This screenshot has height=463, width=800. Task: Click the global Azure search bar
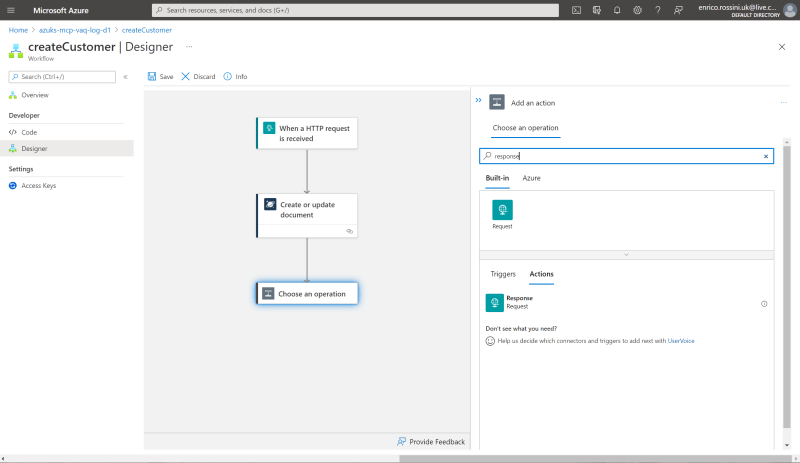coord(355,10)
